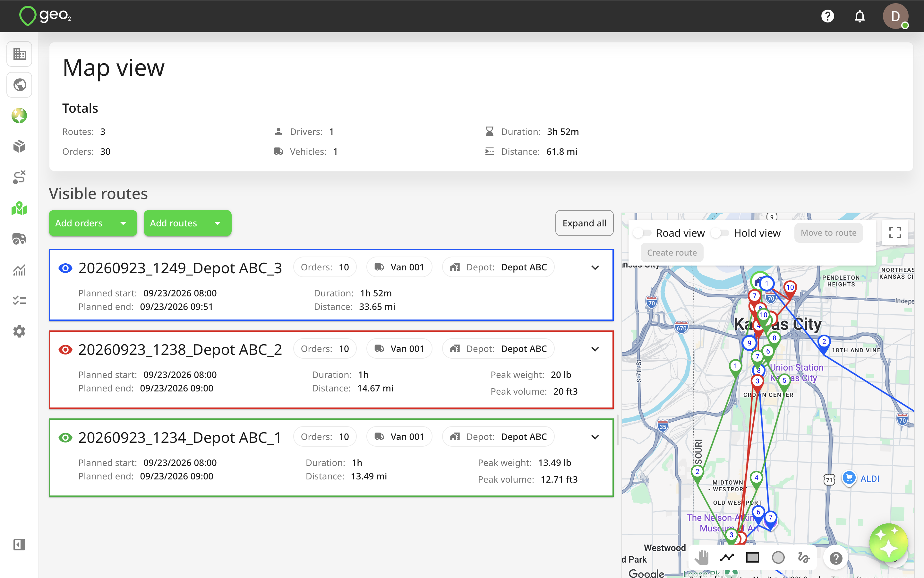
Task: Collapse the sidebar panel icon
Action: tap(20, 544)
